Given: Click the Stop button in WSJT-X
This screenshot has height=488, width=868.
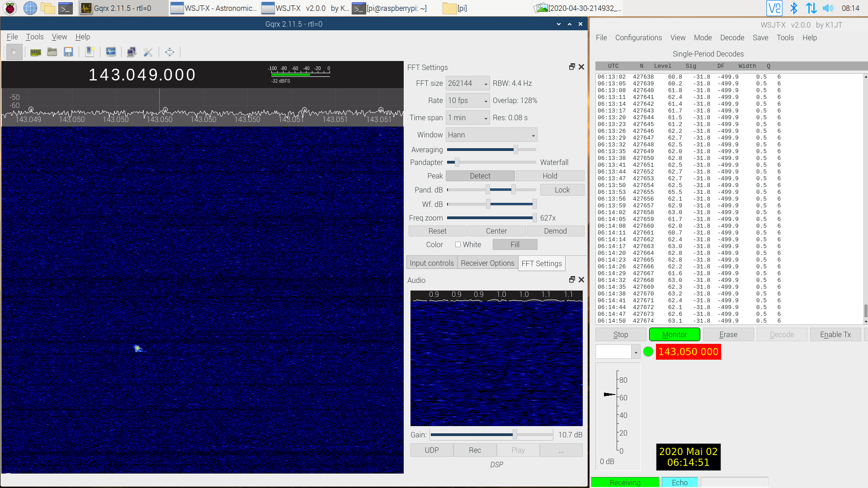Looking at the screenshot, I should (x=621, y=334).
